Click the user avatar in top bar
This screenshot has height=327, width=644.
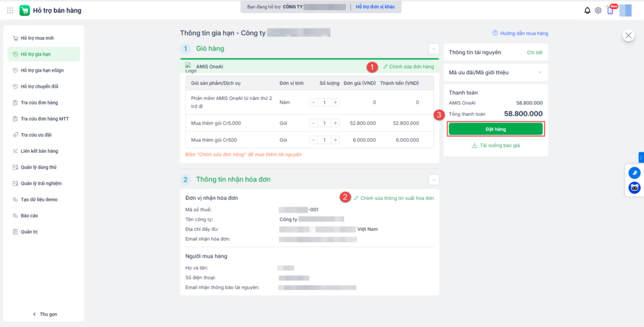tap(625, 10)
